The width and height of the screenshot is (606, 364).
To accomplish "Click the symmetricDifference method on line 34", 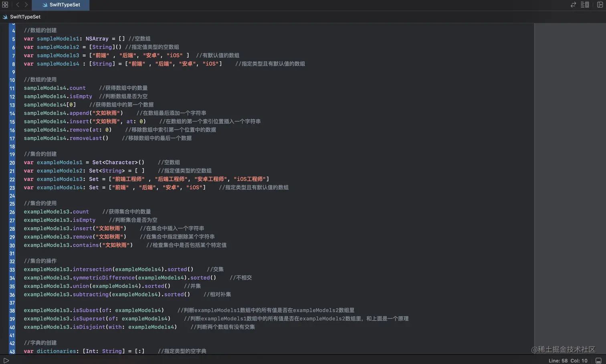I will tap(104, 278).
